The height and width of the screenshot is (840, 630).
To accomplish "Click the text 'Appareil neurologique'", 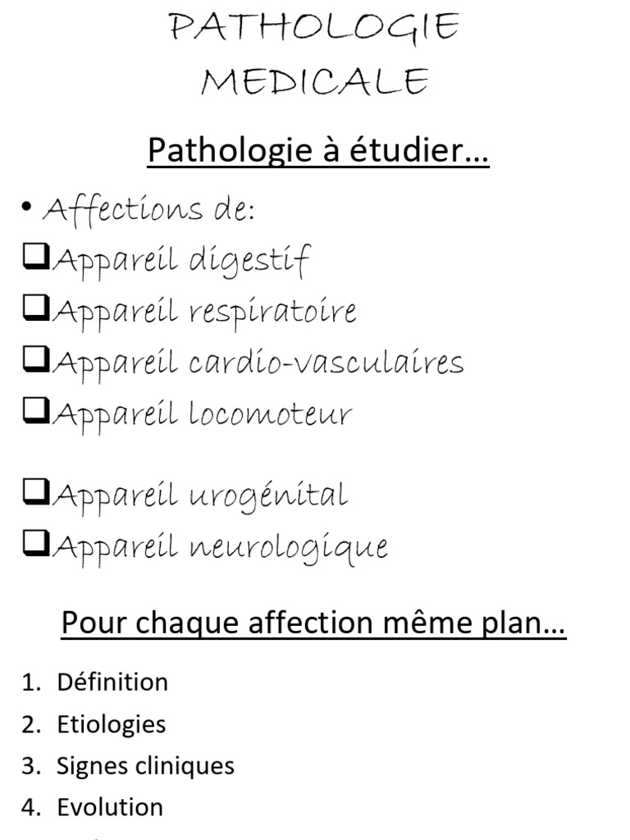I will coord(219,547).
